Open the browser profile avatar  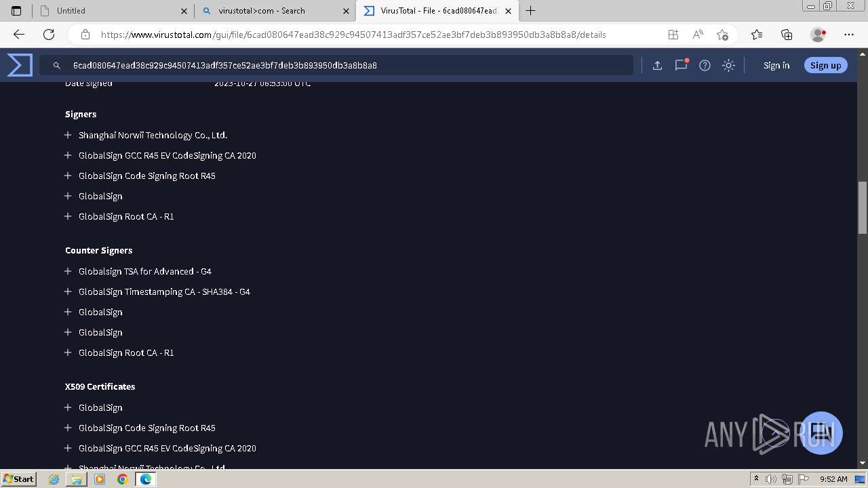(818, 35)
